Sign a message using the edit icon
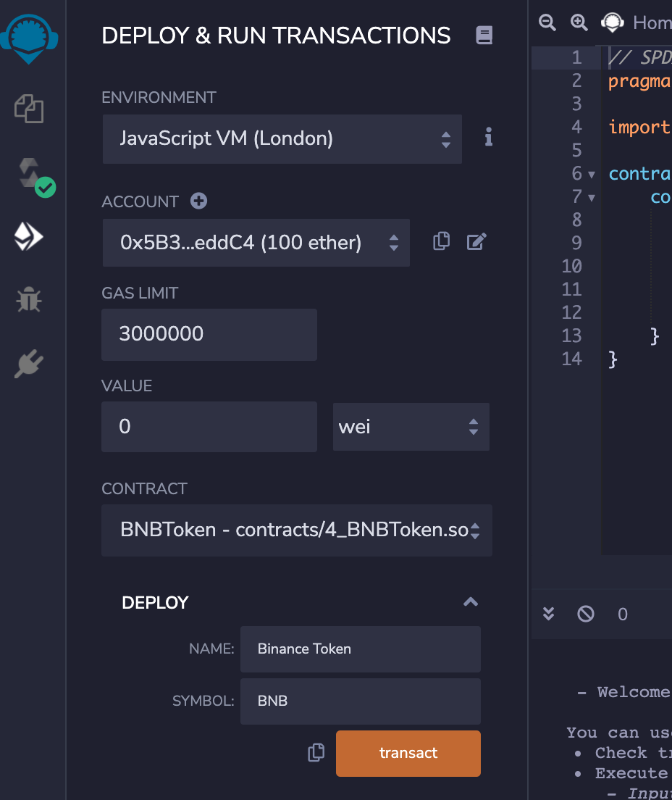Viewport: 672px width, 800px height. click(x=476, y=241)
